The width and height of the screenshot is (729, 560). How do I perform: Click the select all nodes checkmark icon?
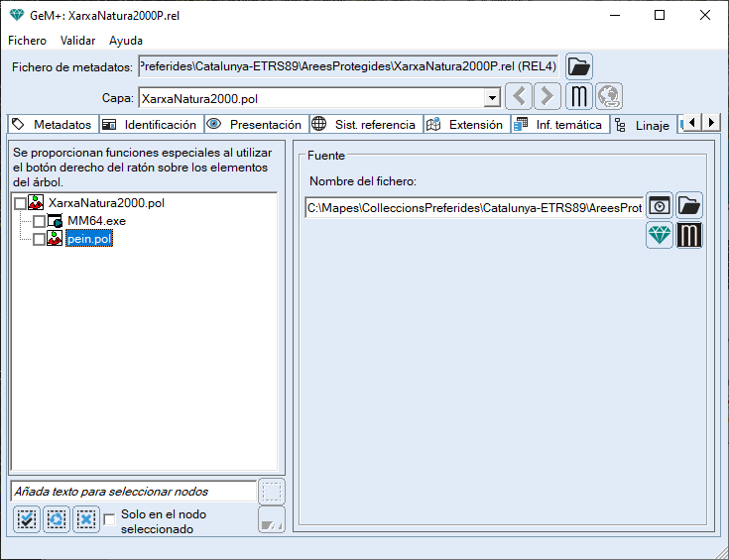(27, 518)
